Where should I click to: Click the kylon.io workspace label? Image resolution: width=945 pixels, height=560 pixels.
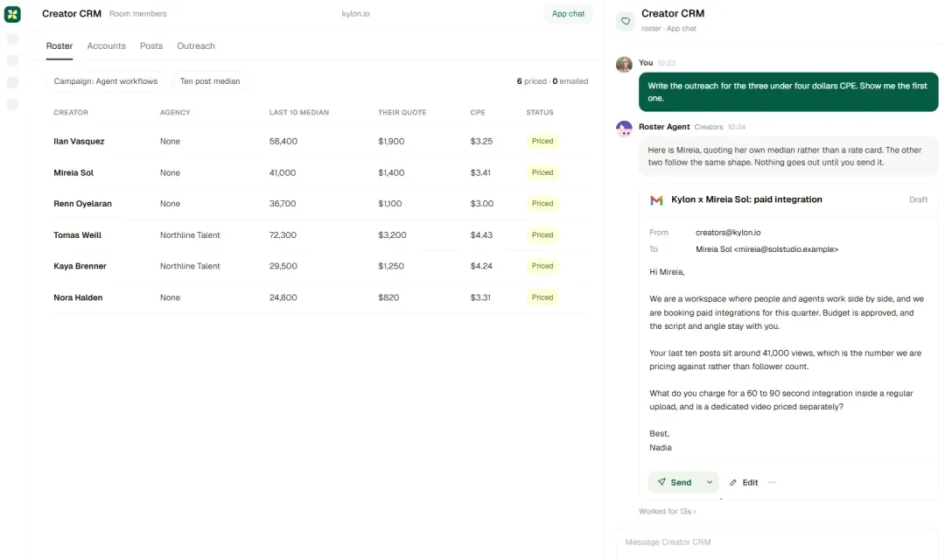355,14
